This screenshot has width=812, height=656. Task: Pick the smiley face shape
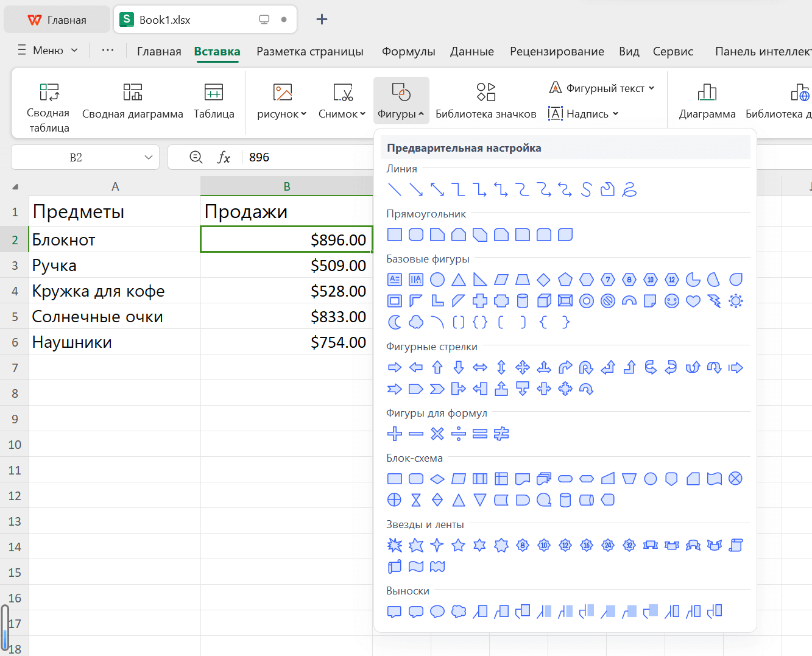tap(671, 301)
